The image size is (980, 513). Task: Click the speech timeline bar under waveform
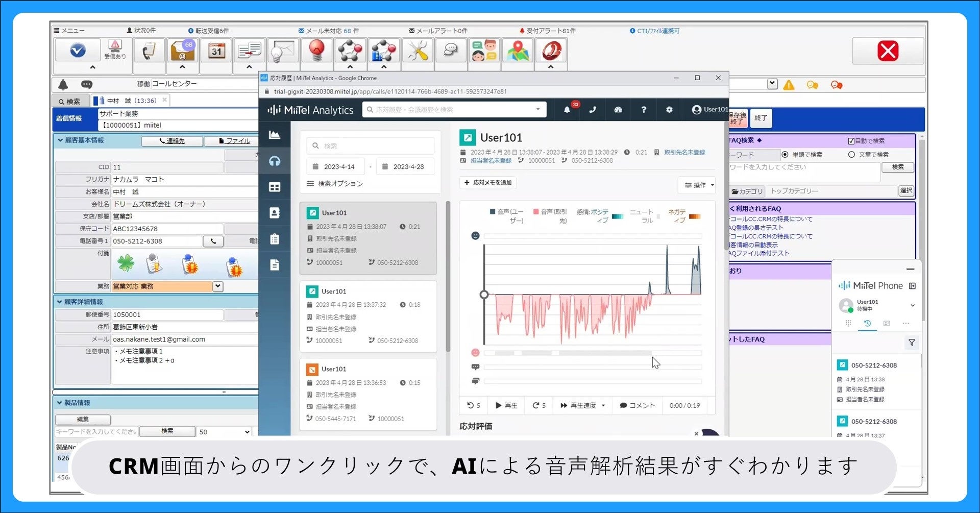pos(593,353)
